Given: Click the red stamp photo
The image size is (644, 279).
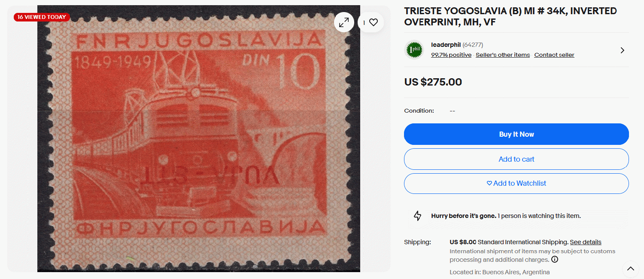Looking at the screenshot, I should tap(198, 138).
